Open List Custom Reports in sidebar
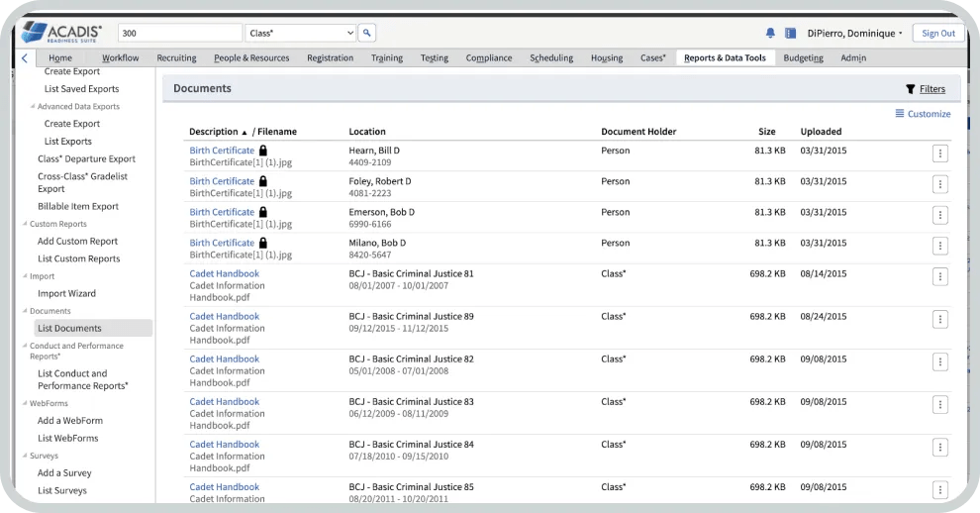This screenshot has height=513, width=980. click(x=79, y=258)
